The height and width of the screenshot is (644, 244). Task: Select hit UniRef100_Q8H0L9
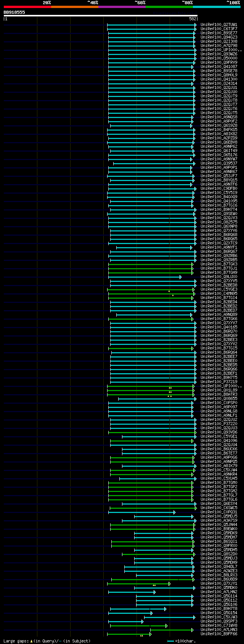(219, 75)
